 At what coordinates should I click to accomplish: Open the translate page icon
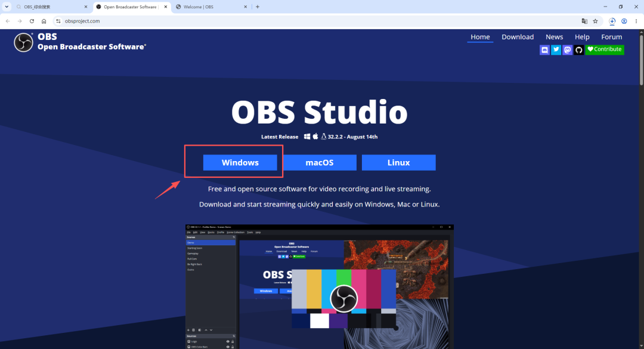[584, 21]
